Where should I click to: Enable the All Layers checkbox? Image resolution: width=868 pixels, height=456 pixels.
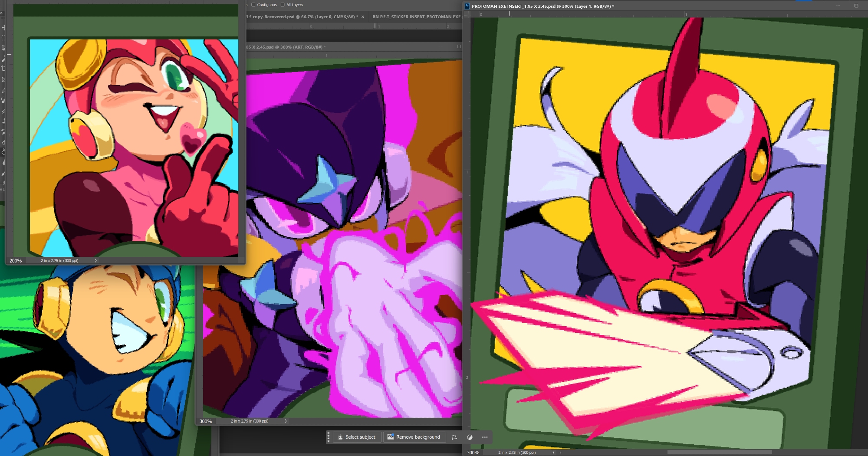[x=283, y=5]
